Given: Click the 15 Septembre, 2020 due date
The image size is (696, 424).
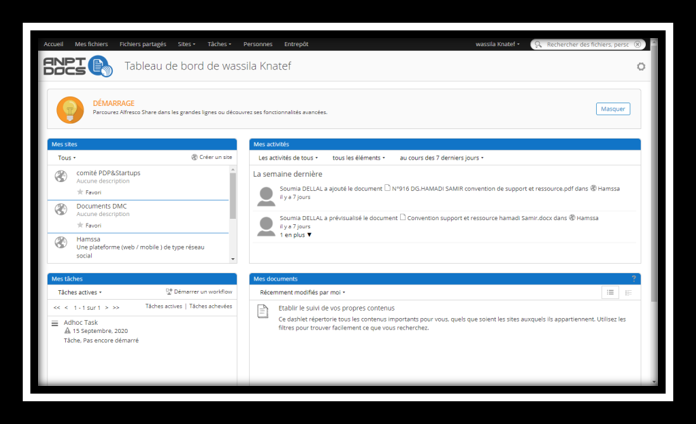Looking at the screenshot, I should coord(100,331).
